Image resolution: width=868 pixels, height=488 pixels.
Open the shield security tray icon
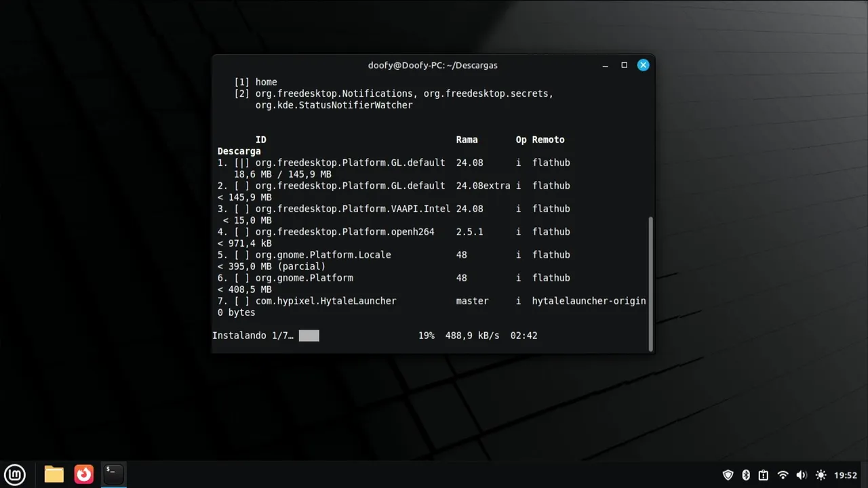(x=728, y=475)
